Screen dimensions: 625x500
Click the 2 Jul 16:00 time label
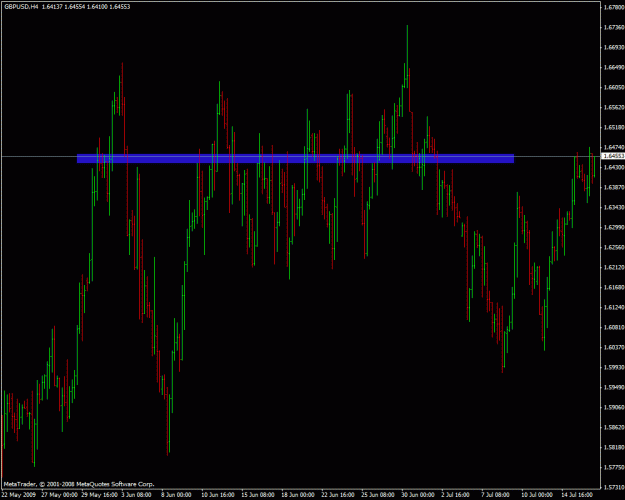coord(455,495)
